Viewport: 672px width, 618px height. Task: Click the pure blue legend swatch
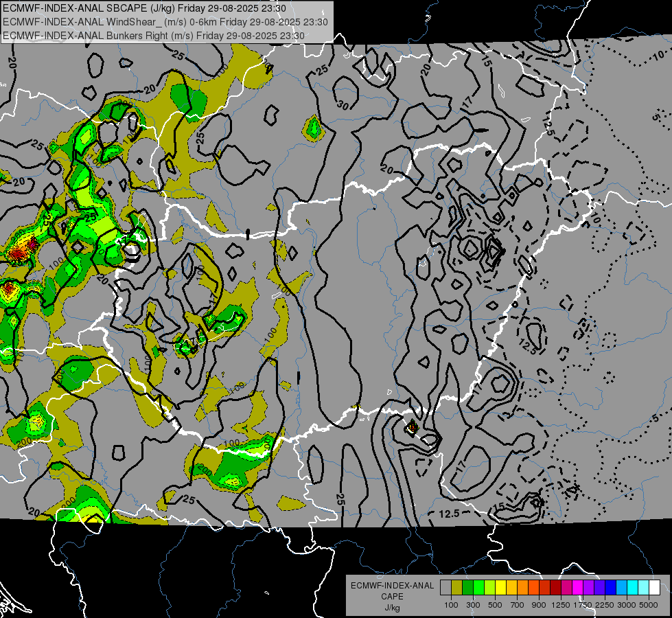(611, 588)
